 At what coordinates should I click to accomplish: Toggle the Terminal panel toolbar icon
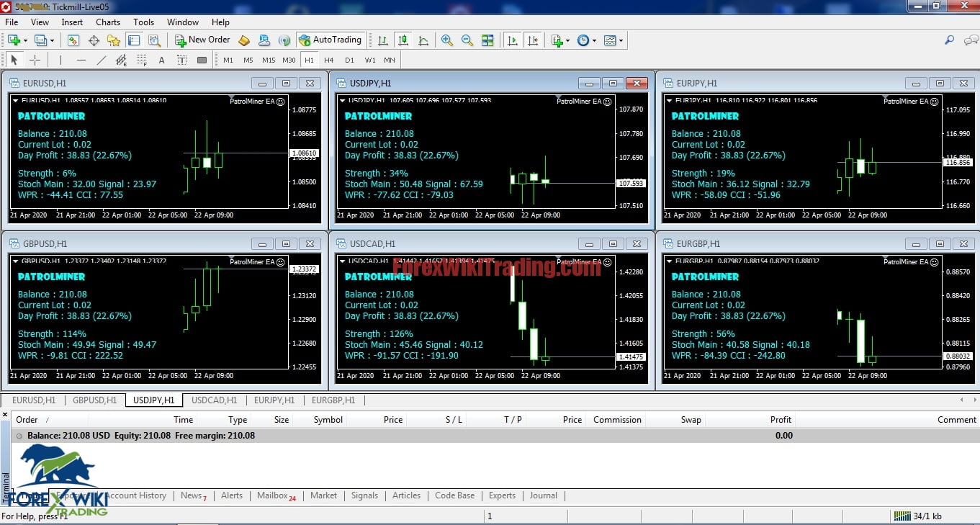(x=134, y=40)
